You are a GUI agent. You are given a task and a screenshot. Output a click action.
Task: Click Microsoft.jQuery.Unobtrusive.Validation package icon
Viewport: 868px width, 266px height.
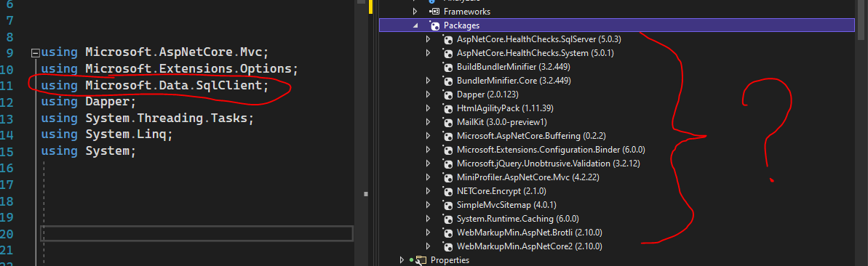tap(448, 164)
